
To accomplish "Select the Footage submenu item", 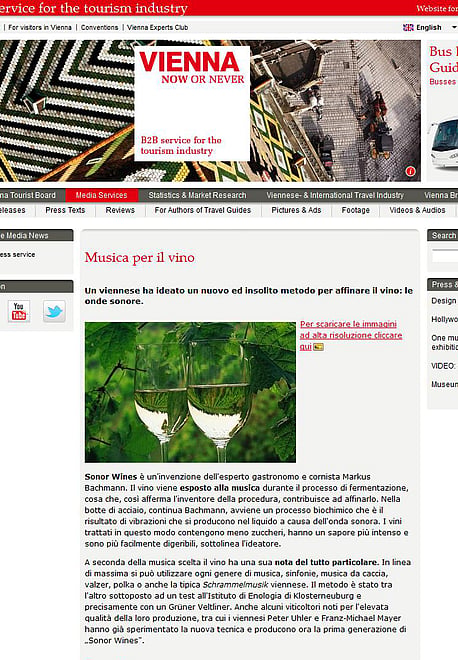I will 356,210.
